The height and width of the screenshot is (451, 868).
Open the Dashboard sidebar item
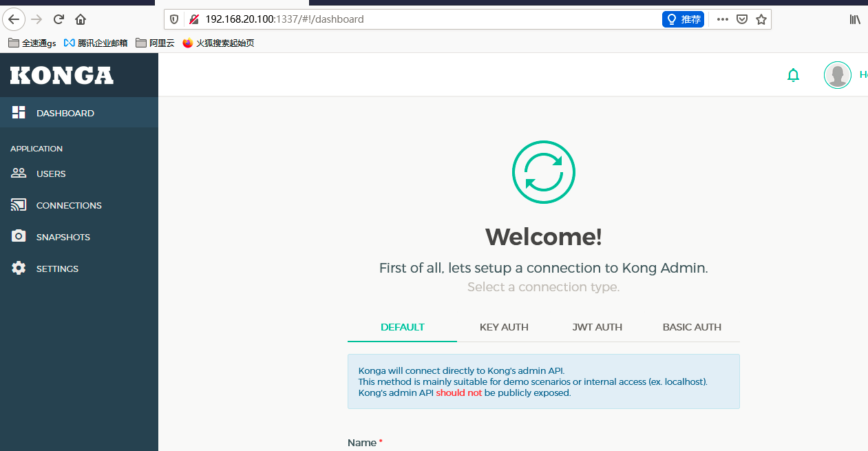[79, 113]
